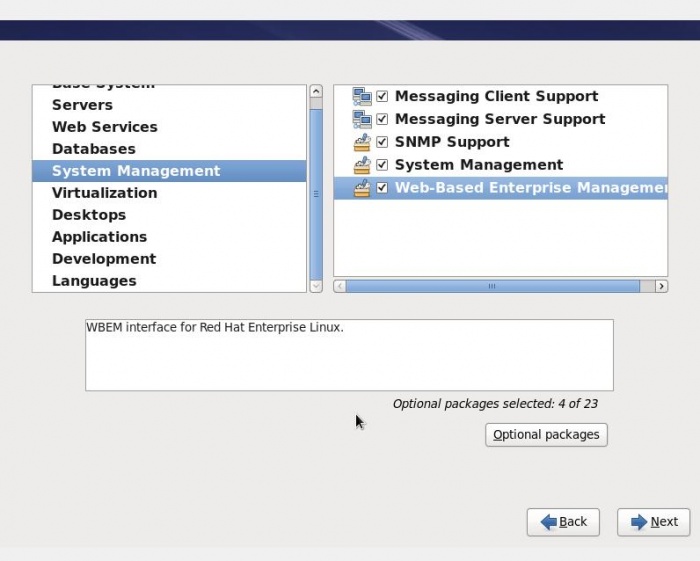Click the WBEM interface description text
This screenshot has height=561, width=700.
pos(215,328)
